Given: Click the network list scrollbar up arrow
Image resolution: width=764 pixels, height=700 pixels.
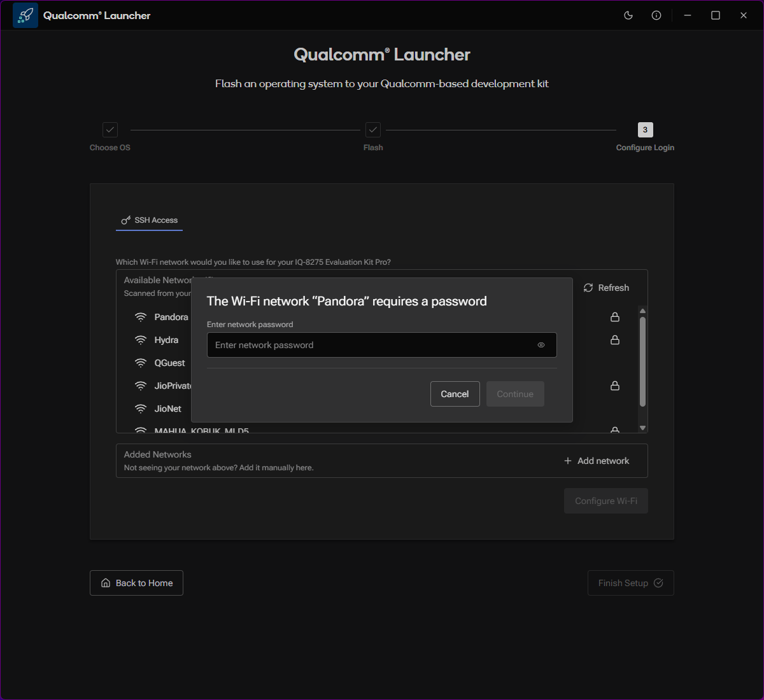Looking at the screenshot, I should (642, 311).
